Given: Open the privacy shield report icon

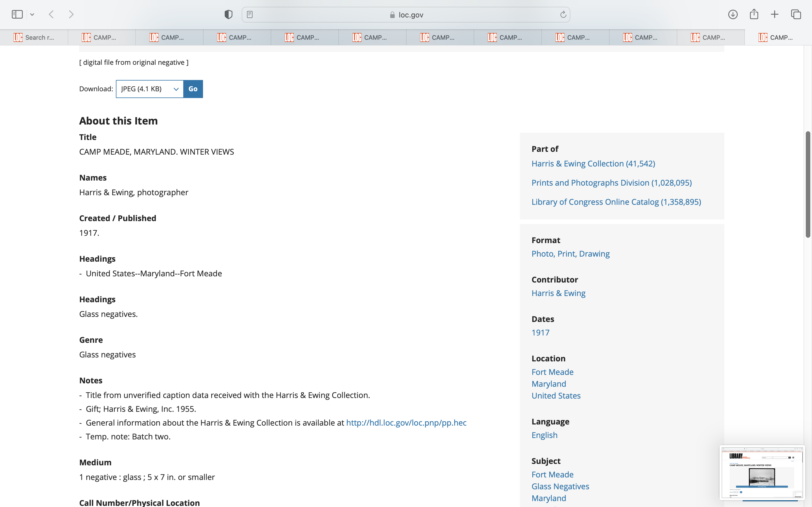Looking at the screenshot, I should pyautogui.click(x=228, y=14).
